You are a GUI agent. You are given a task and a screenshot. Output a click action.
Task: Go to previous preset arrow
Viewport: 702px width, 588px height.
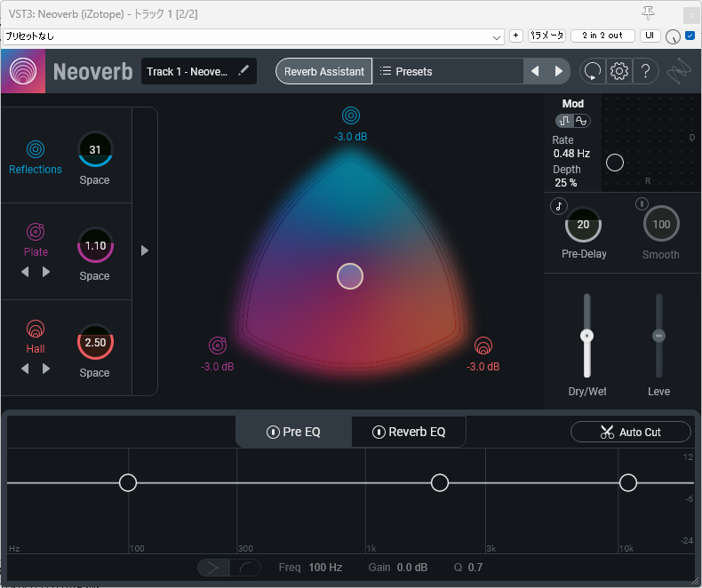coord(535,71)
